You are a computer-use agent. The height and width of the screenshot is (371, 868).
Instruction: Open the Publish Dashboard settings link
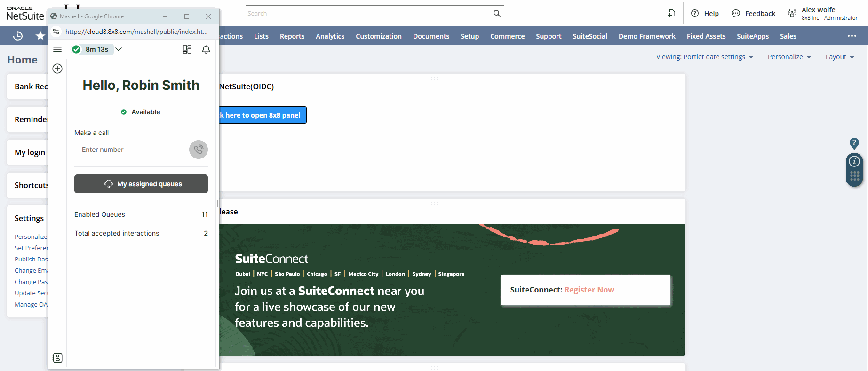[31, 259]
